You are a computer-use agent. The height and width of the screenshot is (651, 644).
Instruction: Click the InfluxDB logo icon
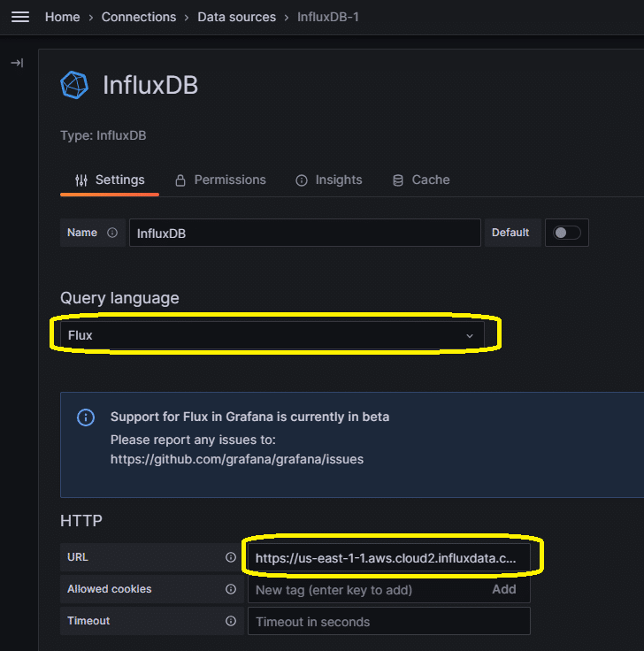[x=74, y=85]
